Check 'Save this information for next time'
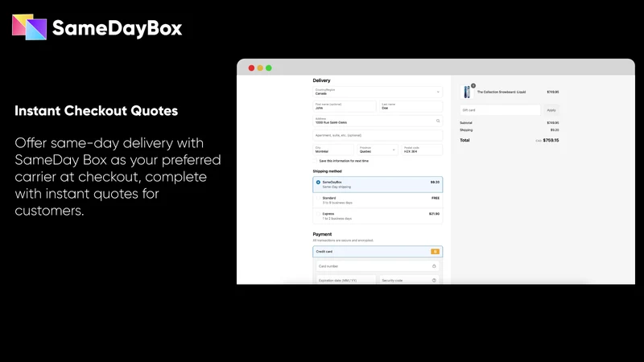644x362 pixels. click(316, 161)
